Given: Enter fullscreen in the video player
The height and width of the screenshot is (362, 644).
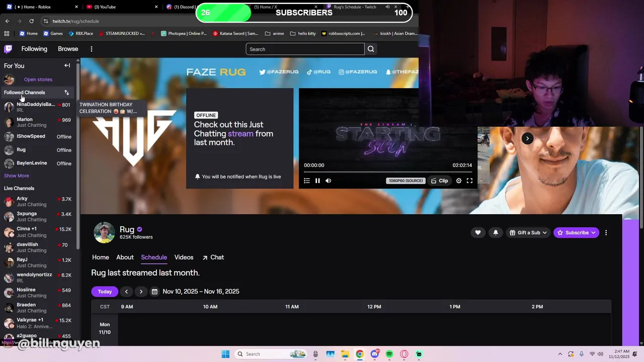Looking at the screenshot, I should coord(469,180).
